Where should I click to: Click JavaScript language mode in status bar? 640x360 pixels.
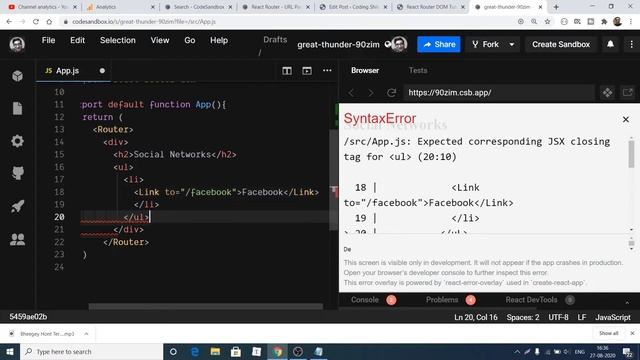tap(613, 317)
